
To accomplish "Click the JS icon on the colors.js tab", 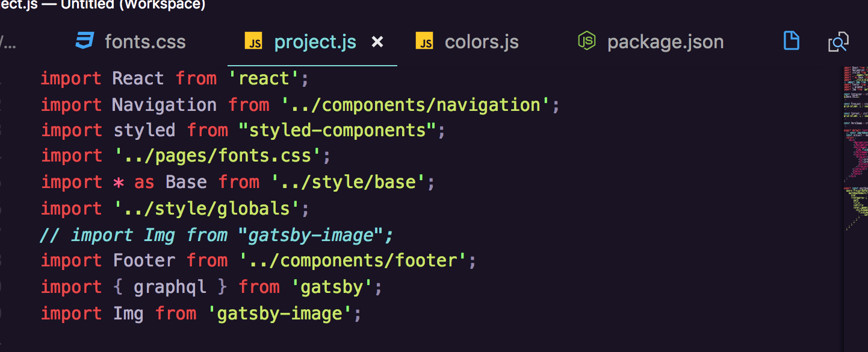I will coord(424,41).
